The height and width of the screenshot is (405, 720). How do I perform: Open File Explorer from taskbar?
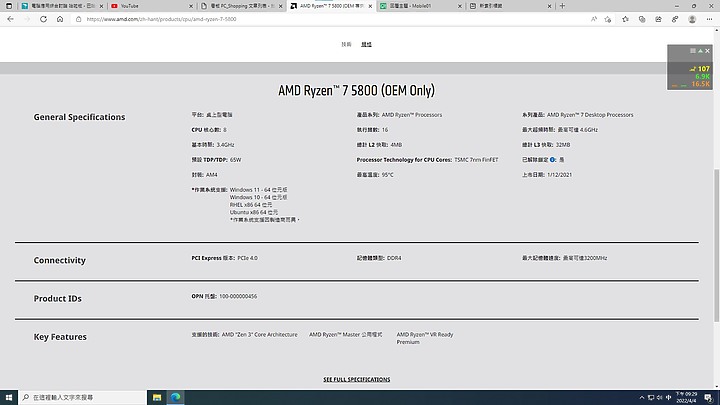157,397
